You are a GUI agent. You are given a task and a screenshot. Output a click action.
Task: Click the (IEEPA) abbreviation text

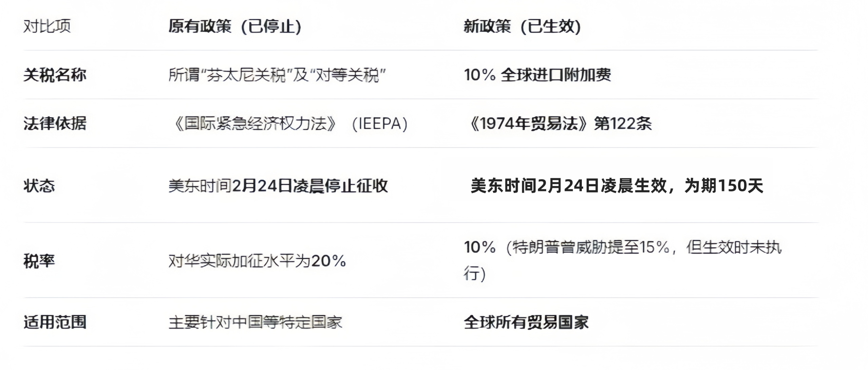click(380, 124)
